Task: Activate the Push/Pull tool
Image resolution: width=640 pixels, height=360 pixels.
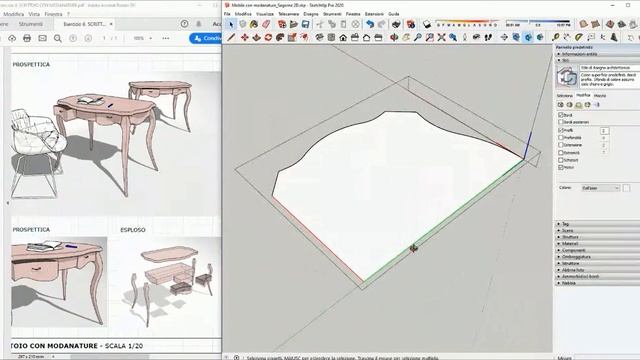Action: [256, 38]
